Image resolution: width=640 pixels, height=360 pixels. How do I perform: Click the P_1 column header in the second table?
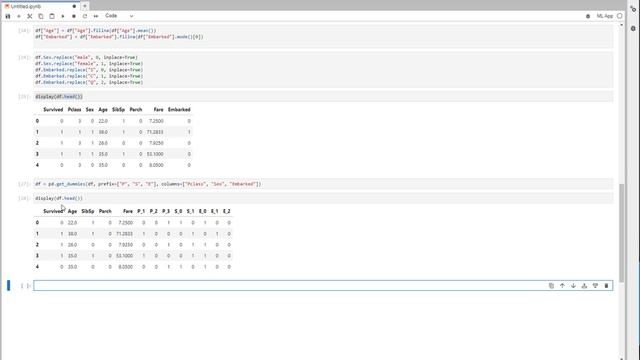click(x=141, y=211)
